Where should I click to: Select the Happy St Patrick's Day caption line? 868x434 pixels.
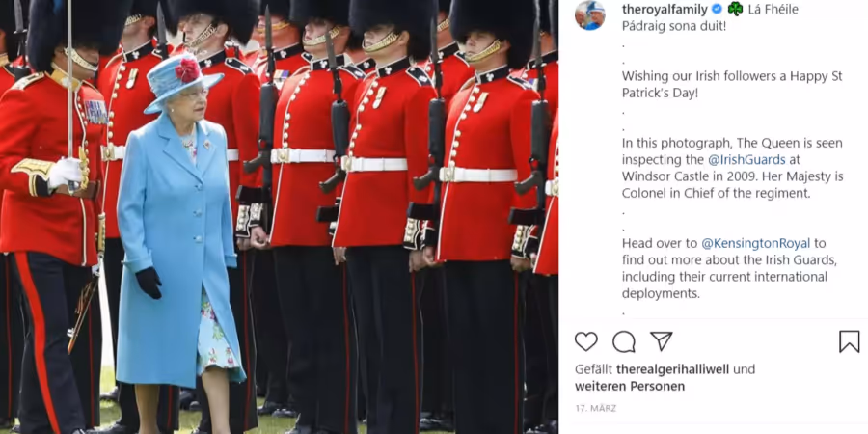coord(732,84)
